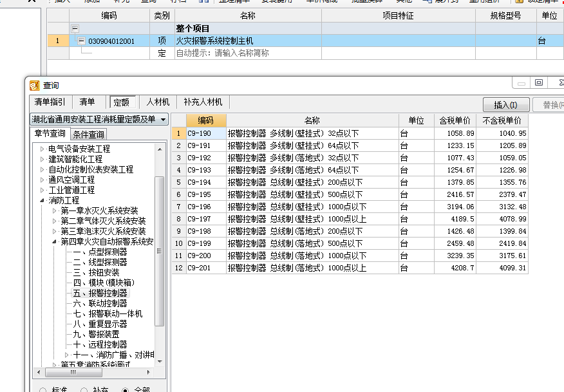This screenshot has height=392, width=564.
Task: Select 十、远程控制器 tree item
Action: [x=100, y=344]
